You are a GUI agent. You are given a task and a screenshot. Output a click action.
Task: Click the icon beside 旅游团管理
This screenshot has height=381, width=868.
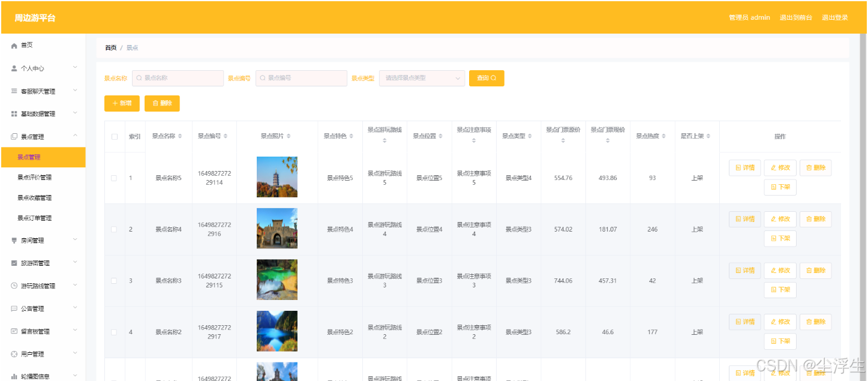point(14,263)
